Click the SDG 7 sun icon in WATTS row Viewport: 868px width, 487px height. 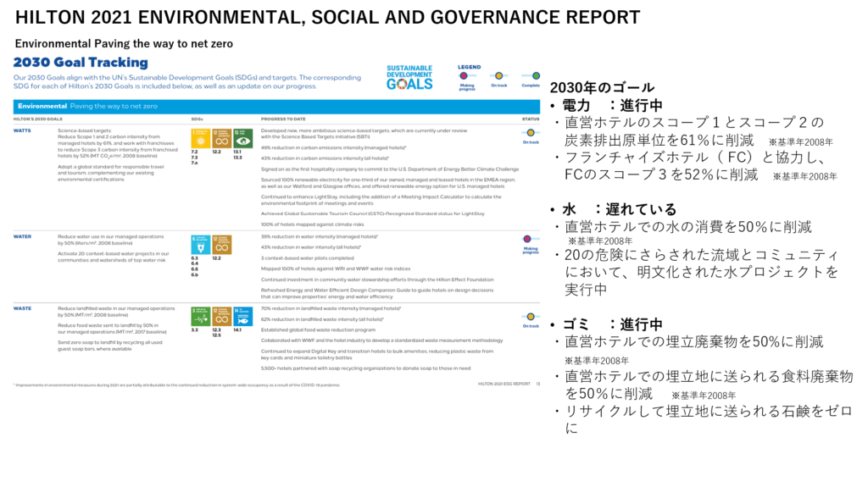click(200, 138)
